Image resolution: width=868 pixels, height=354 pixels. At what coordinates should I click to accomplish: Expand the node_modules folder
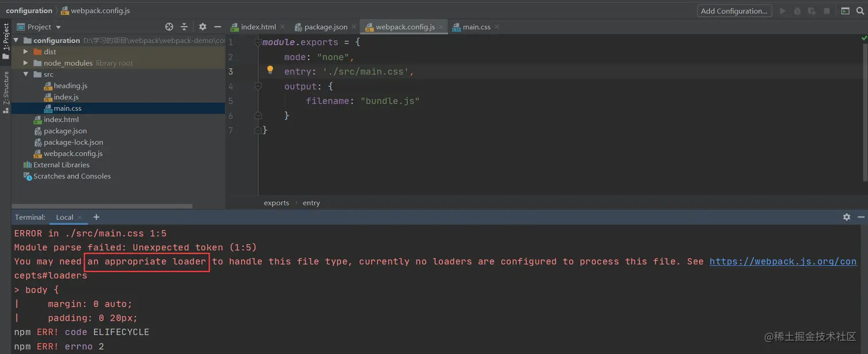pos(26,63)
